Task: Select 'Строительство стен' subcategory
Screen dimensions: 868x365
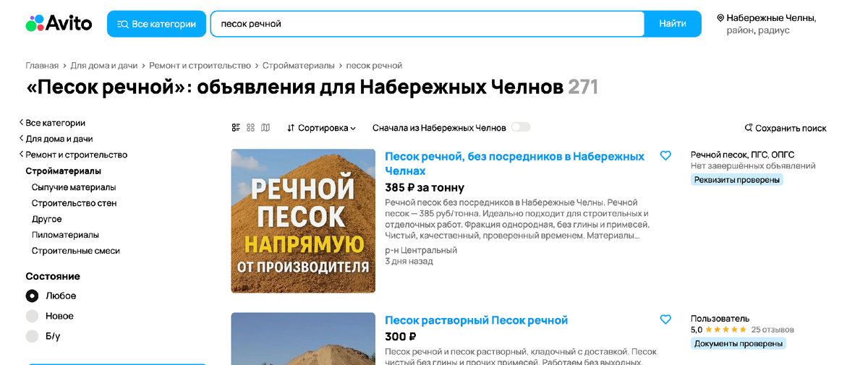Action: click(x=74, y=203)
